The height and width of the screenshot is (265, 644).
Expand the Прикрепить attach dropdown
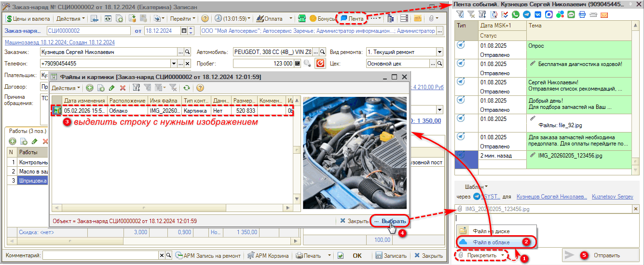[x=502, y=255]
